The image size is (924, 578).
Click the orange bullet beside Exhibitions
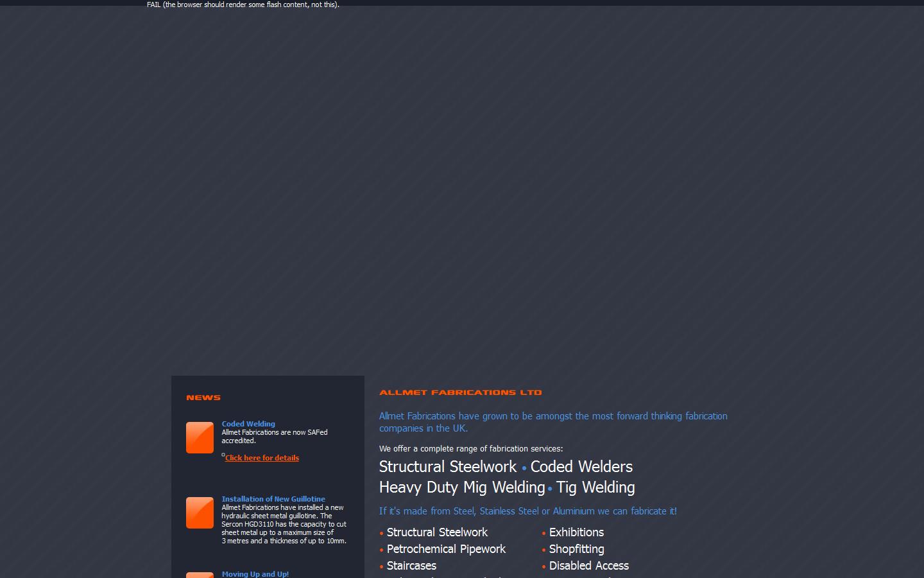coord(543,533)
